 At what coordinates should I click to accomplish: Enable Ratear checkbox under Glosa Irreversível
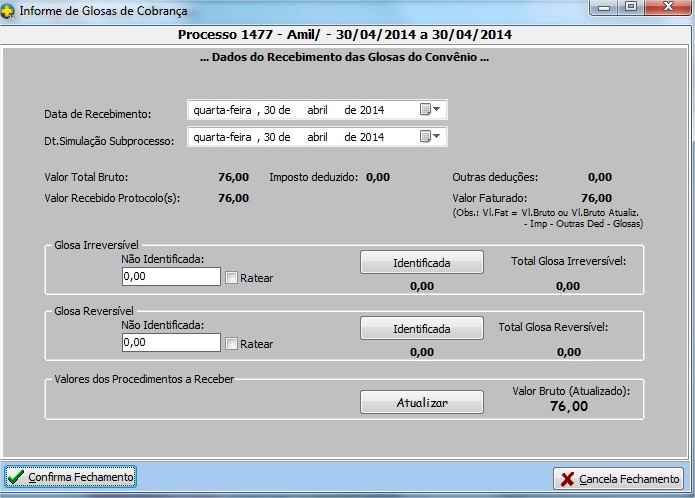[x=232, y=278]
